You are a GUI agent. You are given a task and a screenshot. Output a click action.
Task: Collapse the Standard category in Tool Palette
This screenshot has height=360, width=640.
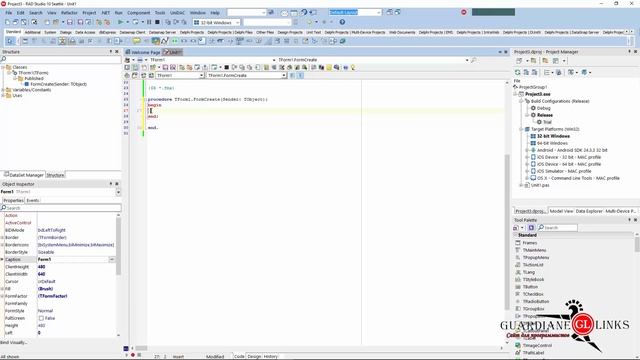(x=516, y=235)
